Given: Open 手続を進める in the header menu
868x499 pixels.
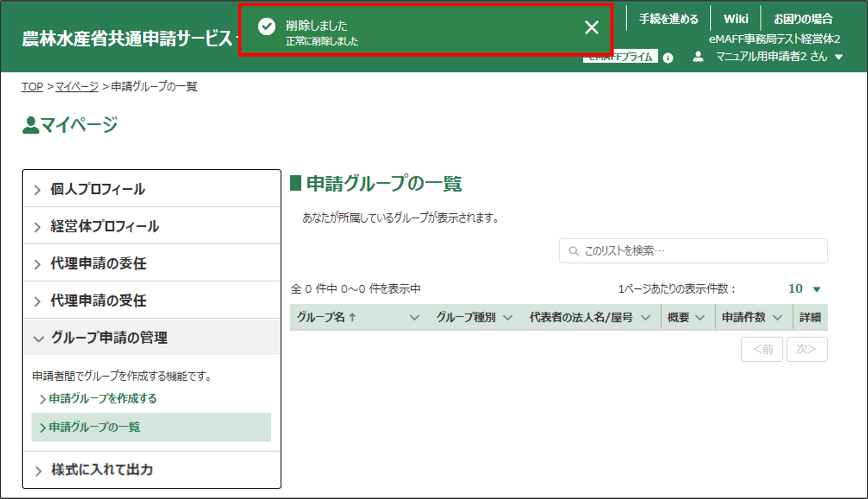Looking at the screenshot, I should 668,19.
